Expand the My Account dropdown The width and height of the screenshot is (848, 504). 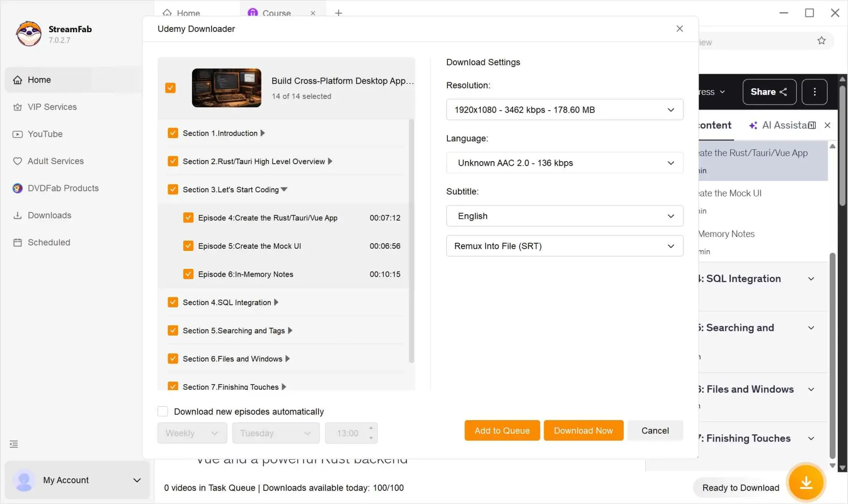click(137, 480)
